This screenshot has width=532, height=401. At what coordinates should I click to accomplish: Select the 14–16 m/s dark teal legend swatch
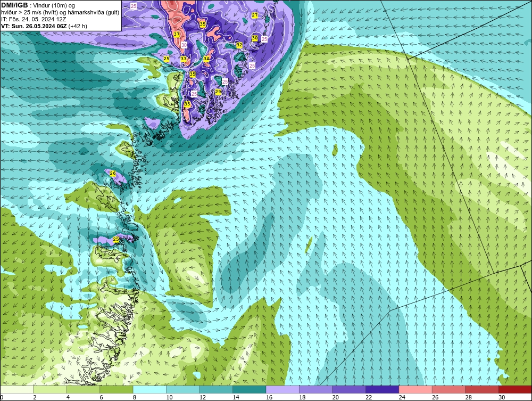pyautogui.click(x=250, y=389)
